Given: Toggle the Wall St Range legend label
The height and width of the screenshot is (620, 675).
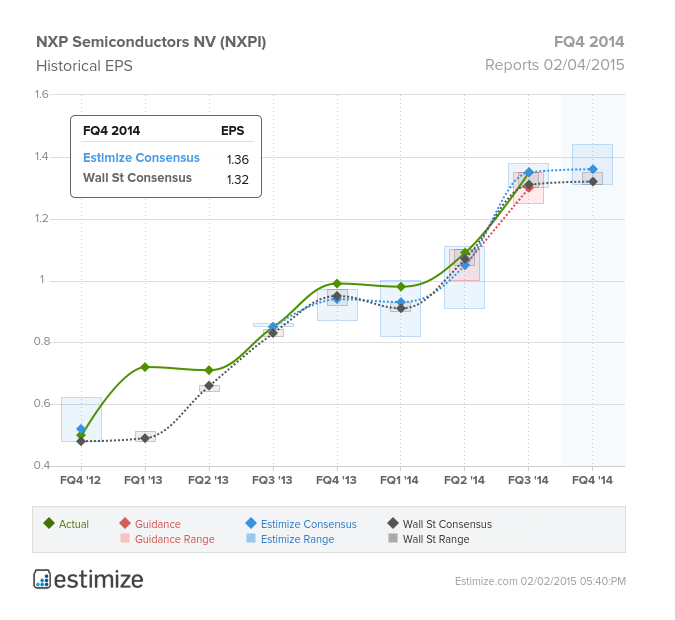Looking at the screenshot, I should [436, 539].
